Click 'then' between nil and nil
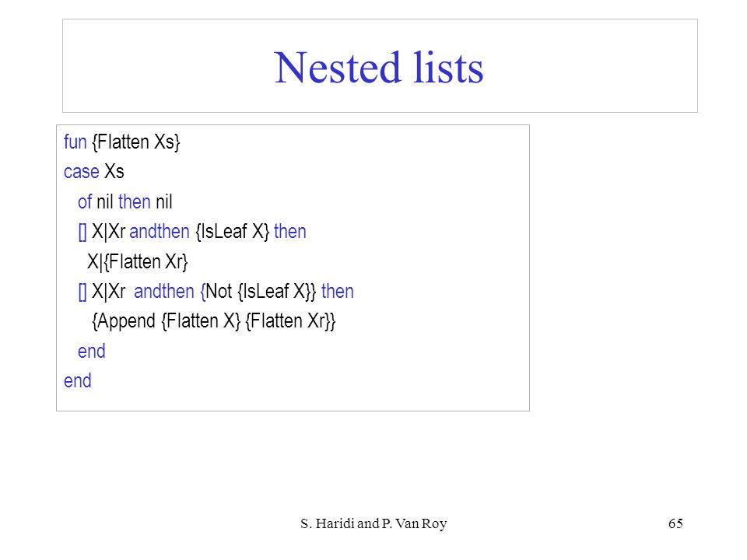 [x=135, y=201]
